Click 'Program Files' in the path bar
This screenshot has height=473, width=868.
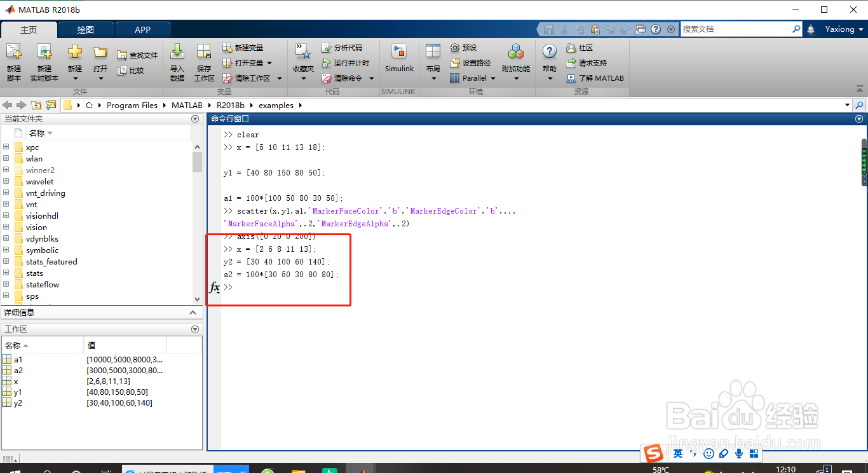(x=132, y=106)
